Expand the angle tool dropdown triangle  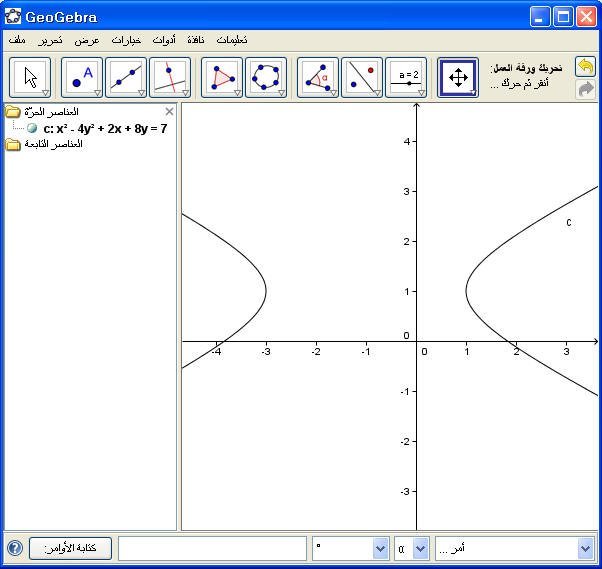333,93
